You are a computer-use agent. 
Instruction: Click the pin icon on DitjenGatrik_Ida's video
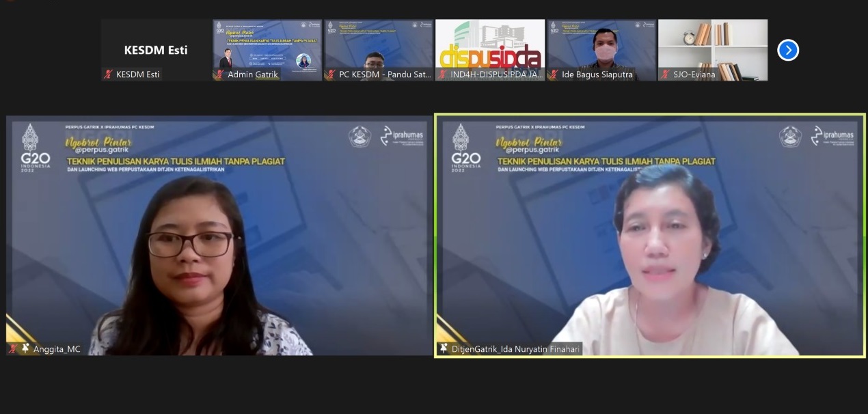coord(444,349)
